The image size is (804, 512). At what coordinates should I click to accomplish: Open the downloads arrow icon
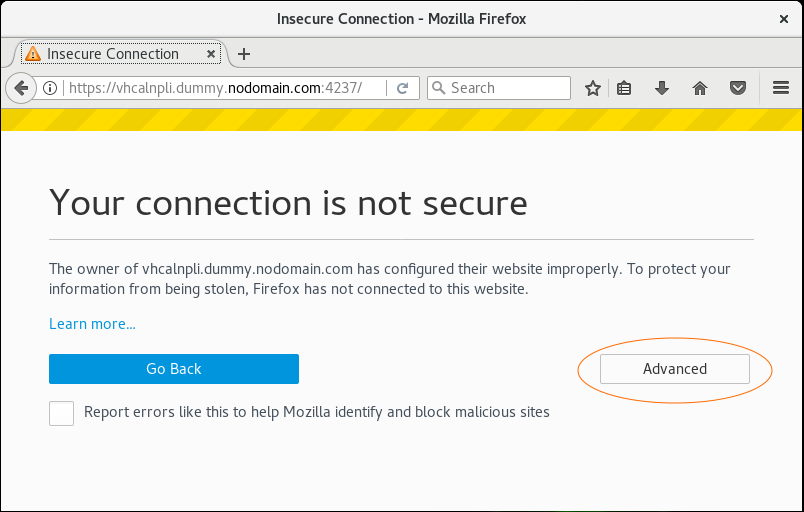662,88
